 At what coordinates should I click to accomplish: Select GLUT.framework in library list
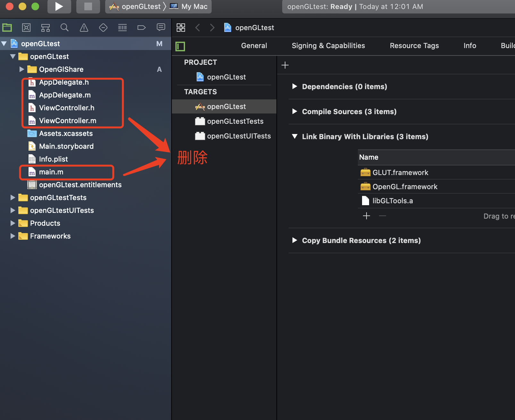pyautogui.click(x=436, y=172)
